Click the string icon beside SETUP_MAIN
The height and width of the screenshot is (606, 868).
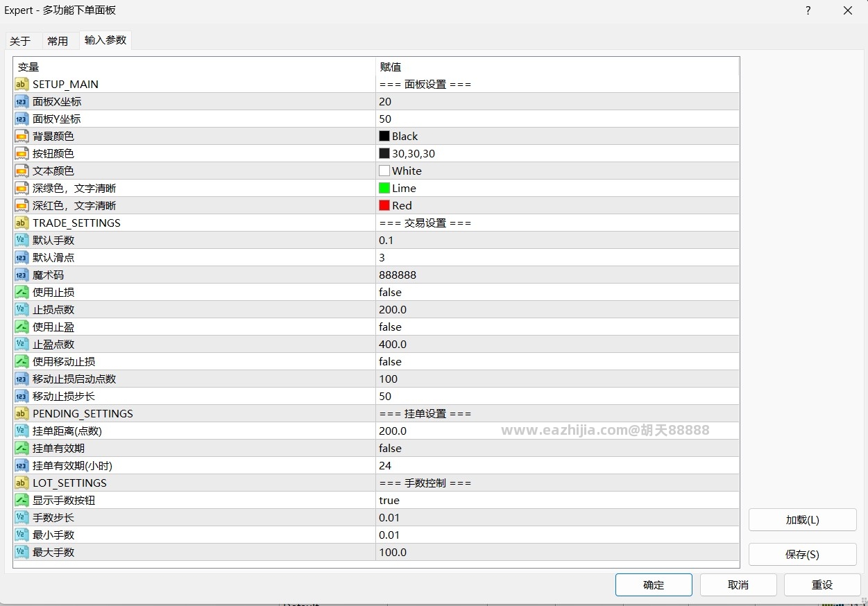(x=22, y=84)
